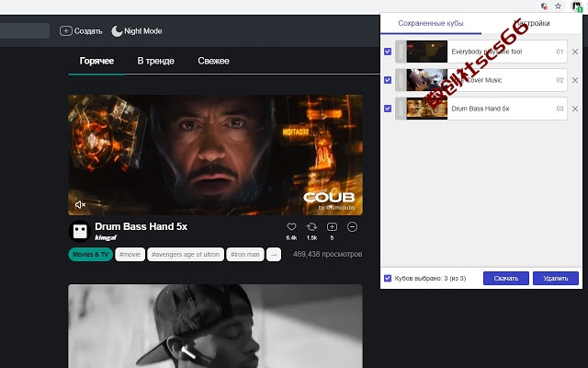This screenshot has height=368, width=588.
Task: Like the Drum Bass Hand 5x coub
Action: point(291,227)
